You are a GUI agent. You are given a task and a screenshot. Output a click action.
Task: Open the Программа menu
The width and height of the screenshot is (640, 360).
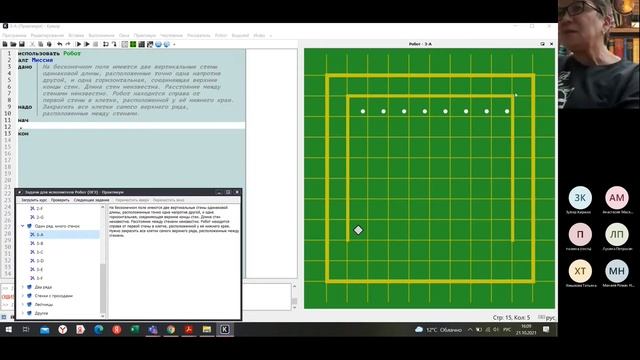coord(14,36)
